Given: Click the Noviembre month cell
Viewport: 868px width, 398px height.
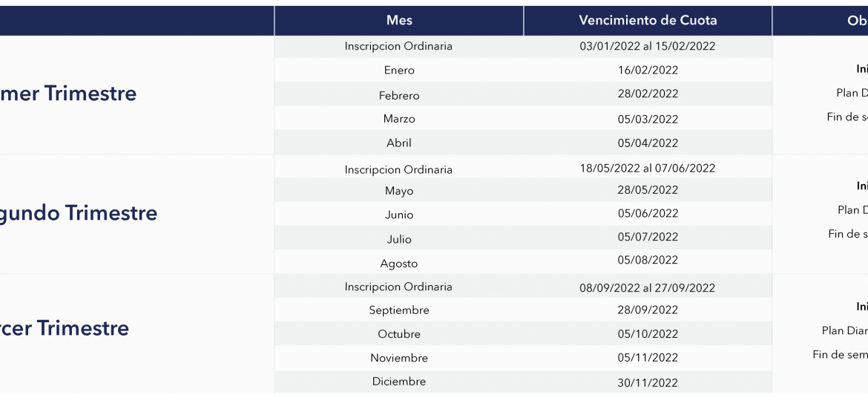Looking at the screenshot, I should (399, 358).
